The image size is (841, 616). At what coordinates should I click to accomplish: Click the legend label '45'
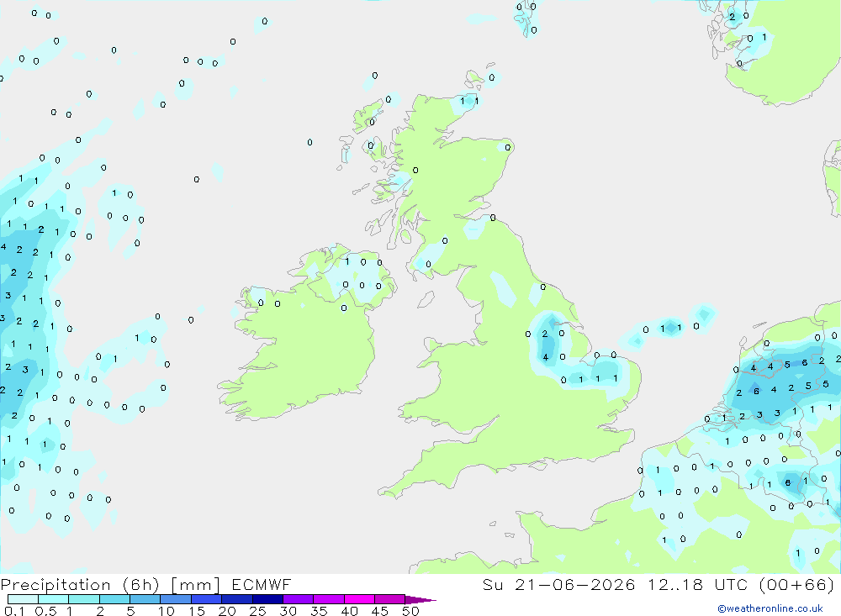tap(380, 611)
